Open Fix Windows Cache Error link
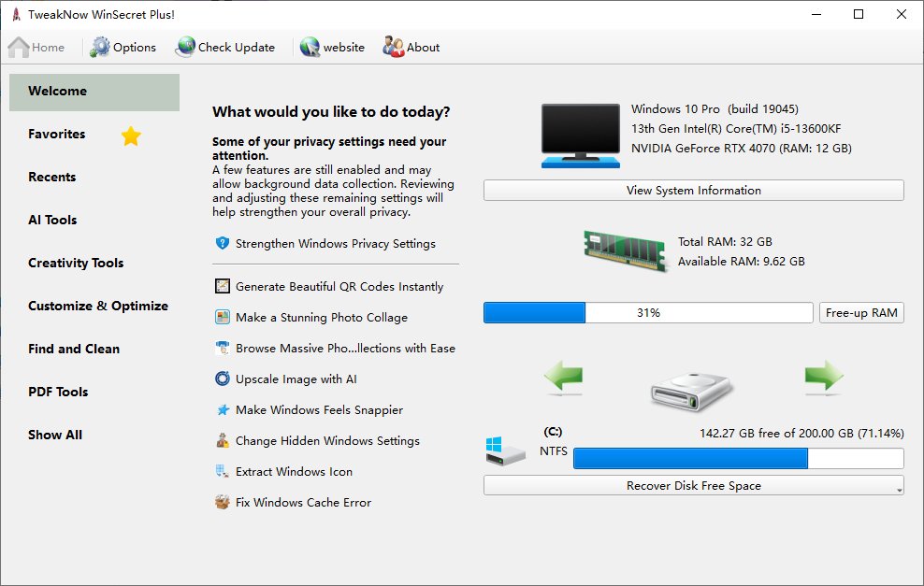Viewport: 924px width, 586px height. pyautogui.click(x=304, y=503)
